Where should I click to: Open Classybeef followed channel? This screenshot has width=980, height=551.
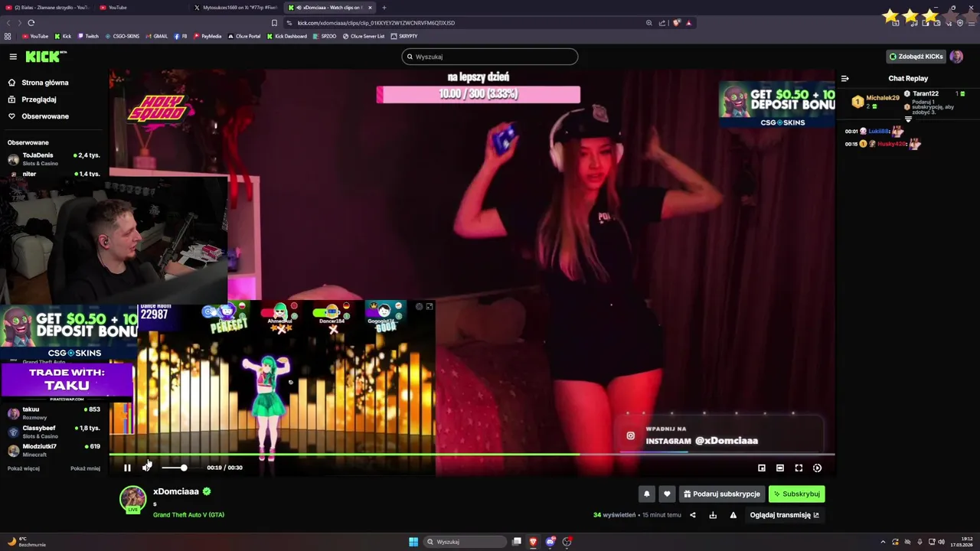pos(54,431)
